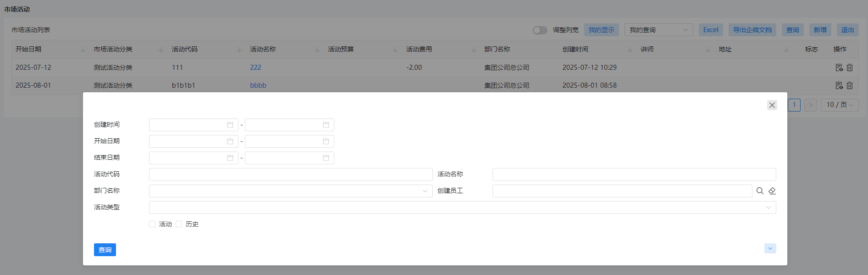Open calendar picker for 结束日期 start date
This screenshot has width=868, height=275.
point(230,158)
